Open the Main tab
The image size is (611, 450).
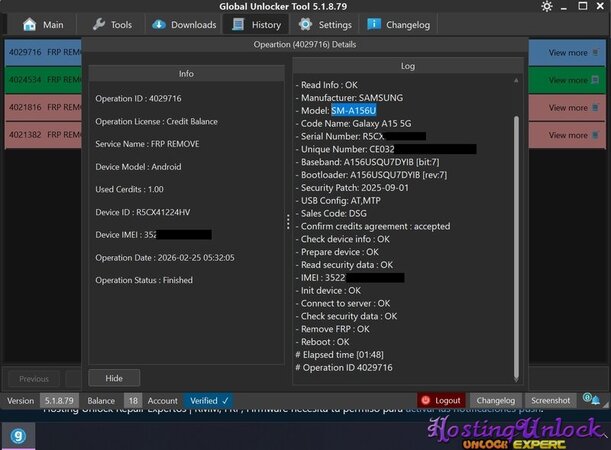(42, 25)
